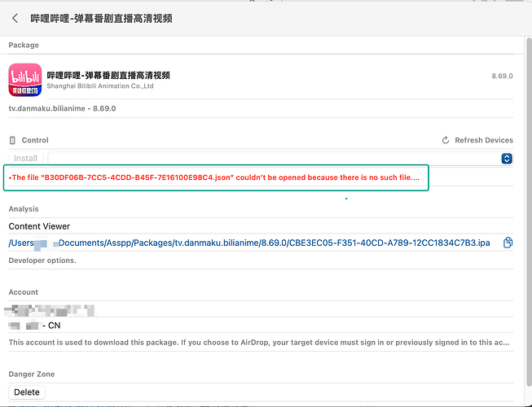This screenshot has width=532, height=407.
Task: Delete the package in Danger Zone
Action: (x=27, y=392)
